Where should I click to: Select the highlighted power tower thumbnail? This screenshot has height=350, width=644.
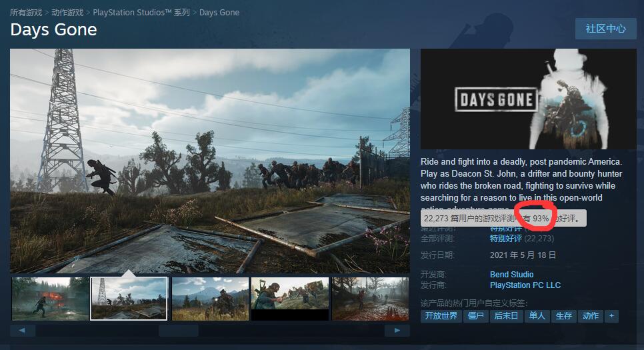click(129, 299)
